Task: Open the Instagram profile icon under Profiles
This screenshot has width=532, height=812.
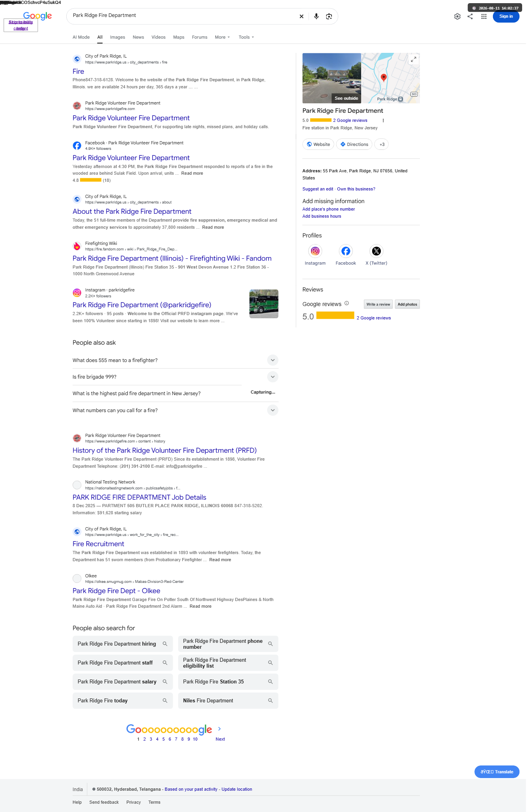Action: pos(315,251)
